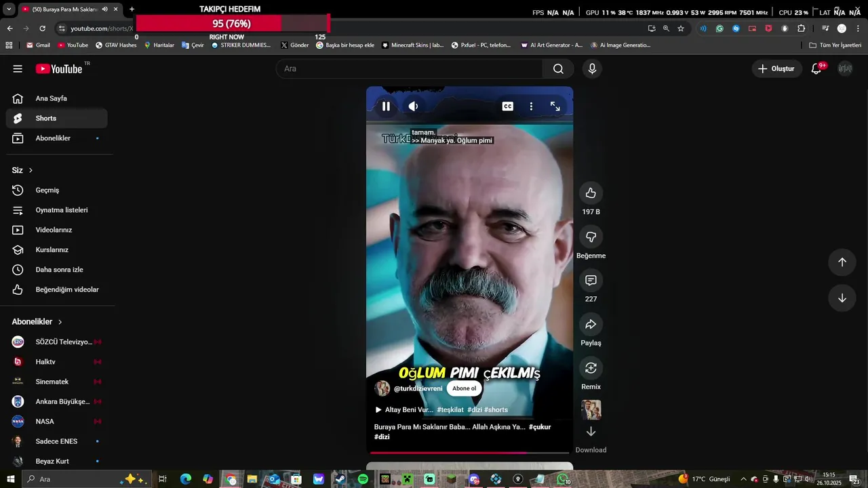This screenshot has width=868, height=488.
Task: Open Halktv subscription channel
Action: [57, 362]
